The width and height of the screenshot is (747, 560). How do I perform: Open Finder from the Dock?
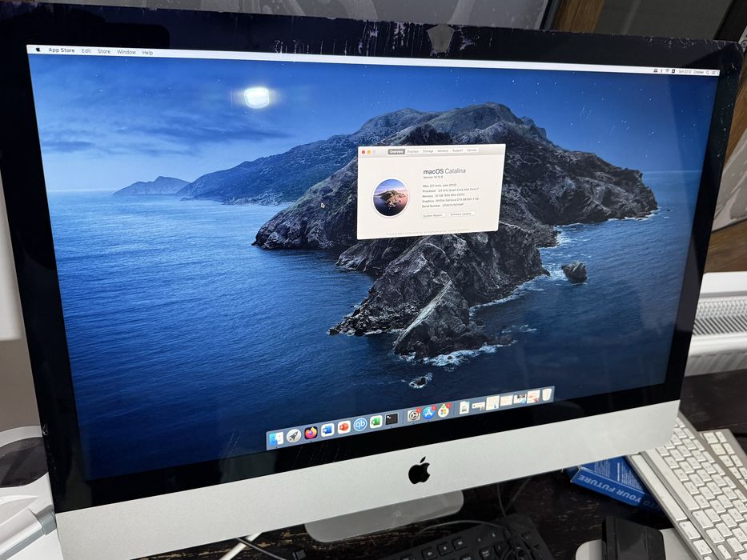[x=276, y=439]
